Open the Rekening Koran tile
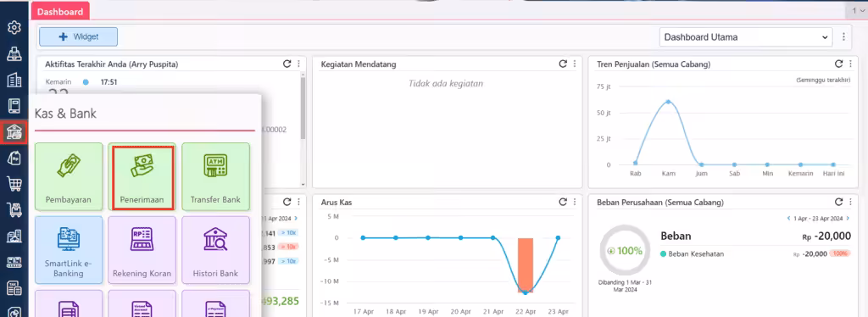Viewport: 868px width, 317px height. pyautogui.click(x=142, y=250)
